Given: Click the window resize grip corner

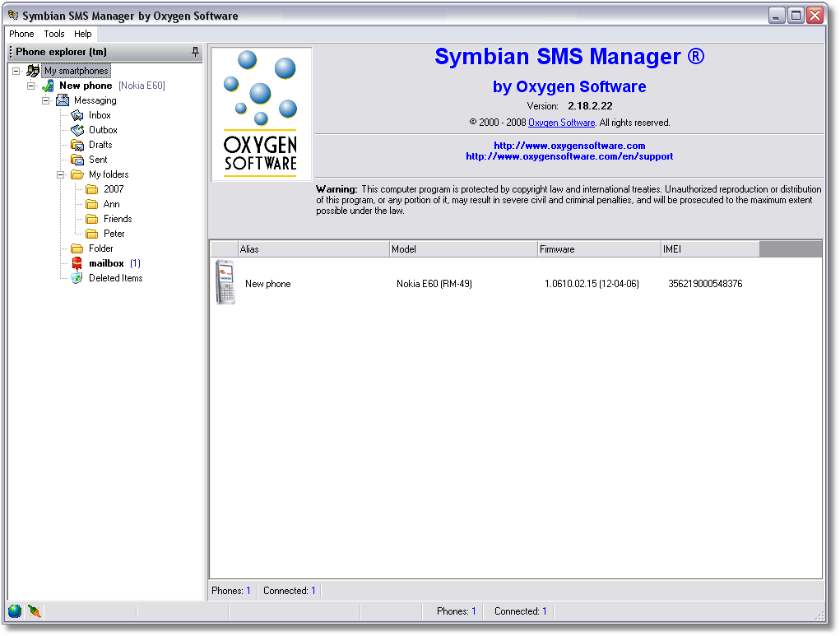Looking at the screenshot, I should click(820, 616).
